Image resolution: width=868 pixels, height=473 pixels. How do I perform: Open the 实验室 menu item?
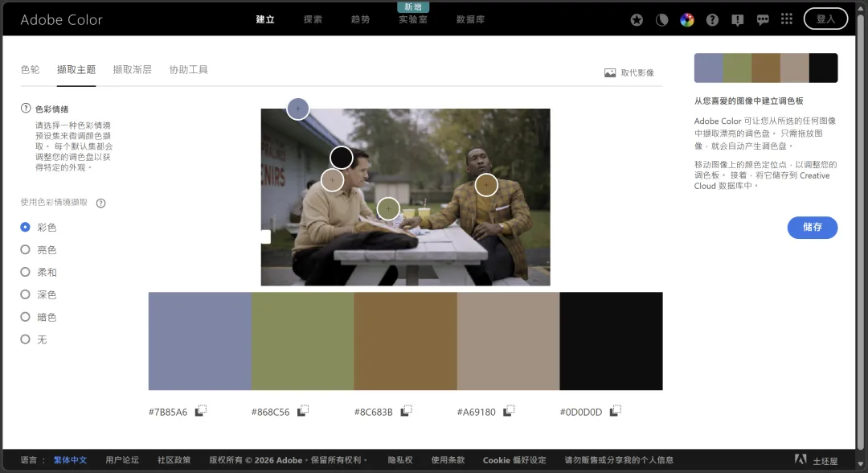click(x=413, y=19)
